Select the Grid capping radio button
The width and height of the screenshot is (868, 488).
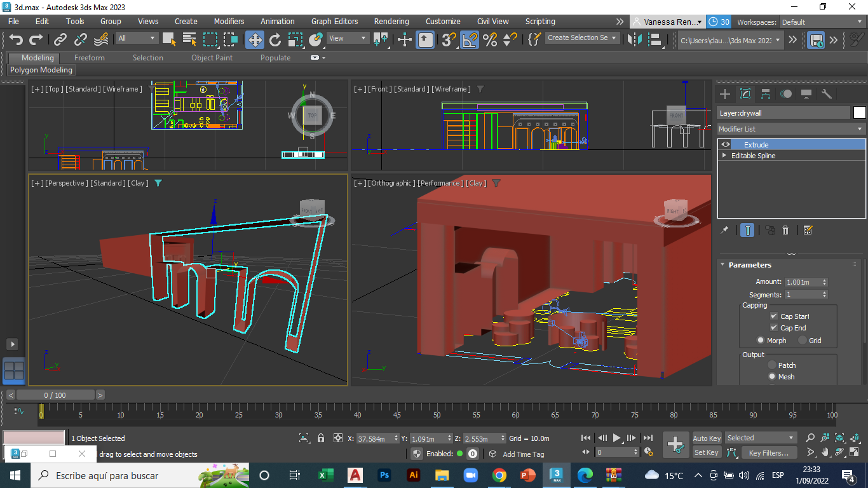tap(803, 341)
